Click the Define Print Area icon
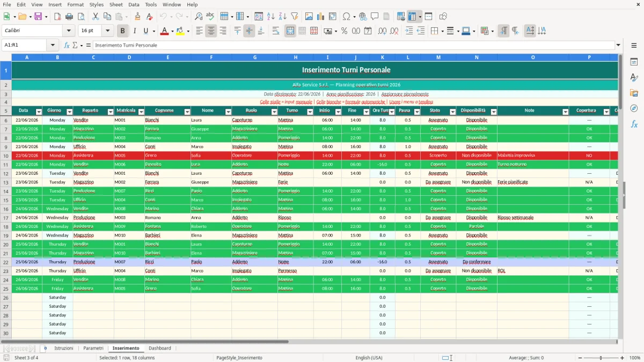The image size is (644, 362). point(401,17)
